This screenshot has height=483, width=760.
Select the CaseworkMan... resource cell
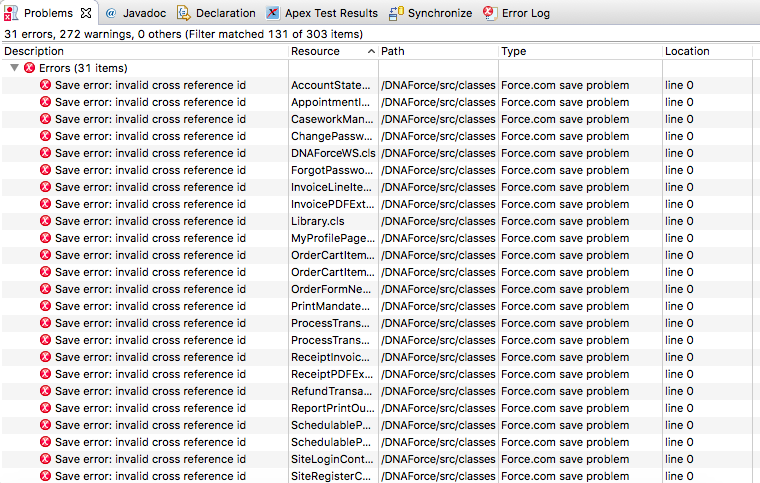point(333,119)
